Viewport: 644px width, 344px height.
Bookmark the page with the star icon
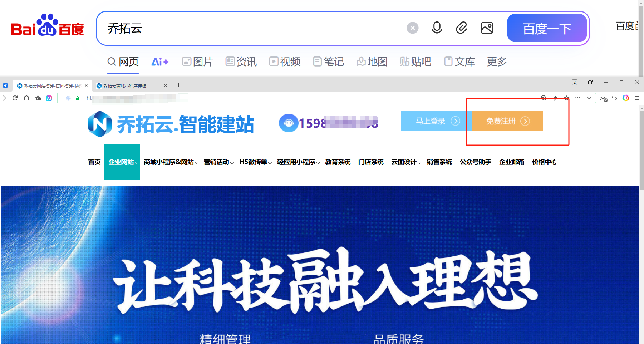(x=567, y=98)
